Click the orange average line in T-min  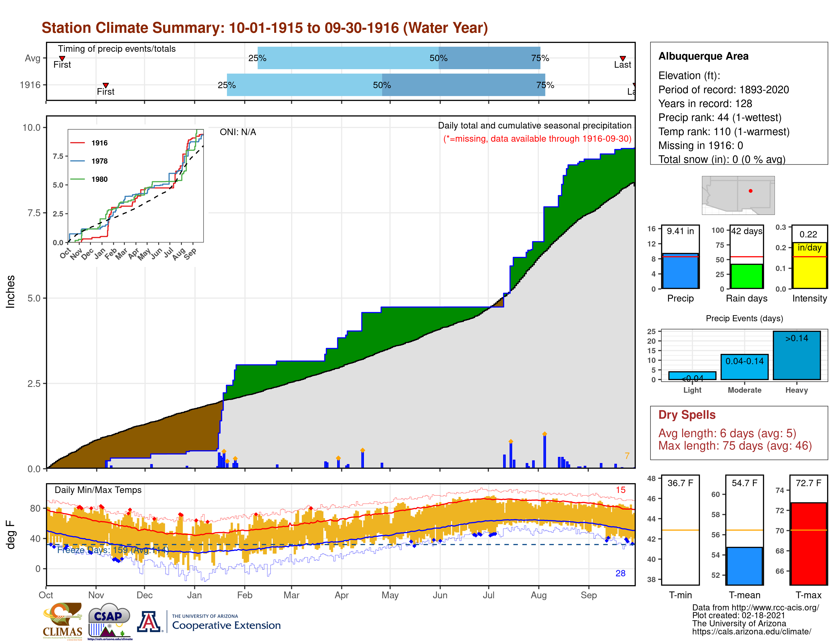pyautogui.click(x=680, y=530)
